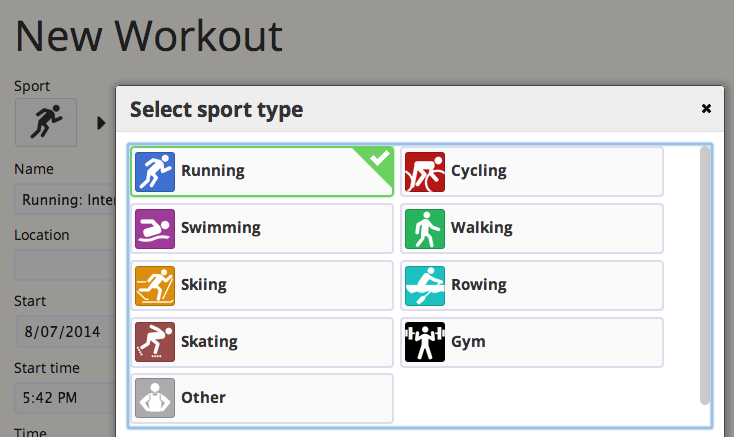The height and width of the screenshot is (437, 734).
Task: Select the blue Running sport icon
Action: click(155, 172)
